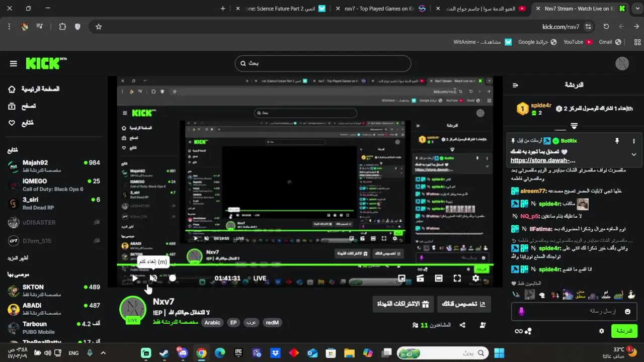Open الاشتراكات المُهداة gifted subs button
This screenshot has height=362, width=644.
(403, 304)
